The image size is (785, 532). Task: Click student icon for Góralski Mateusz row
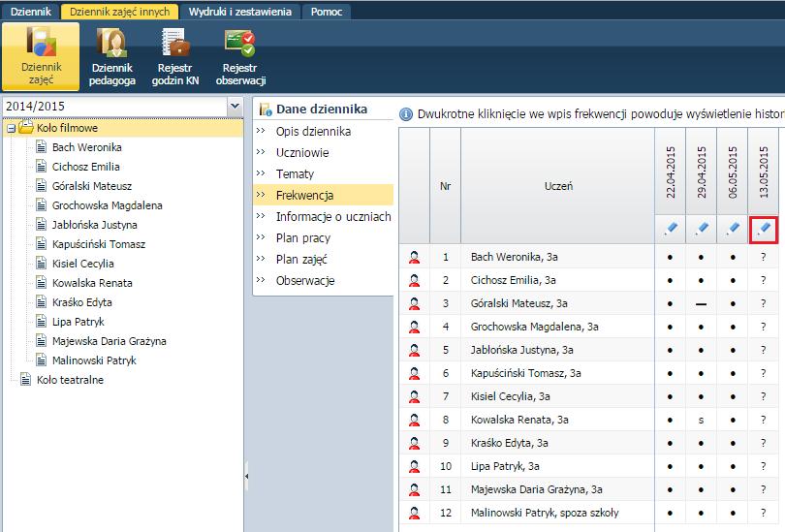414,303
